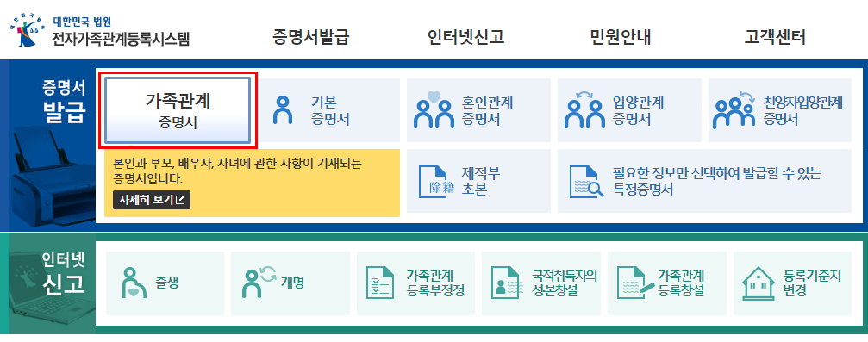The image size is (868, 342).
Task: Click the 등록기준지 변경 house icon
Action: coord(759,283)
